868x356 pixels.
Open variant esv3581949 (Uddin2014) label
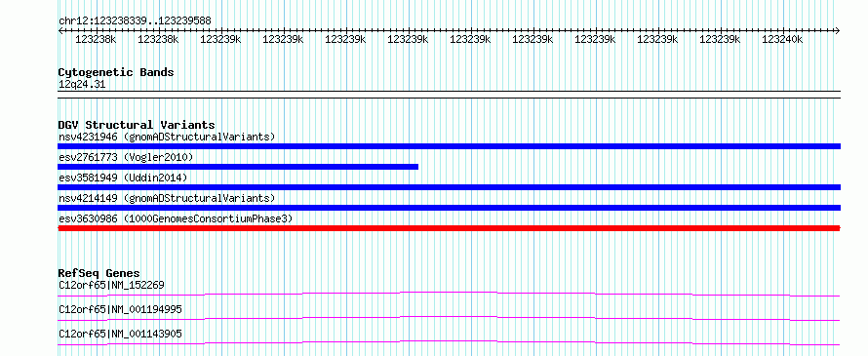pos(123,178)
